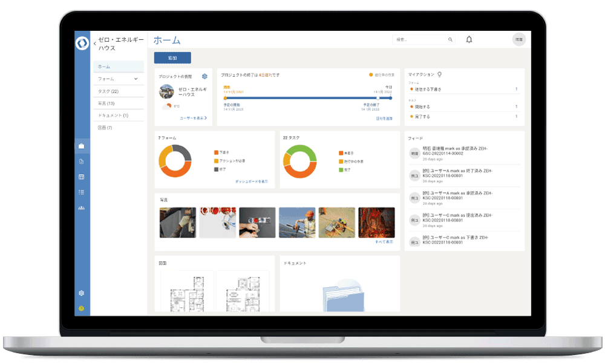Click the yellow help icon at sidebar bottom
605x364 pixels.
coord(82,308)
